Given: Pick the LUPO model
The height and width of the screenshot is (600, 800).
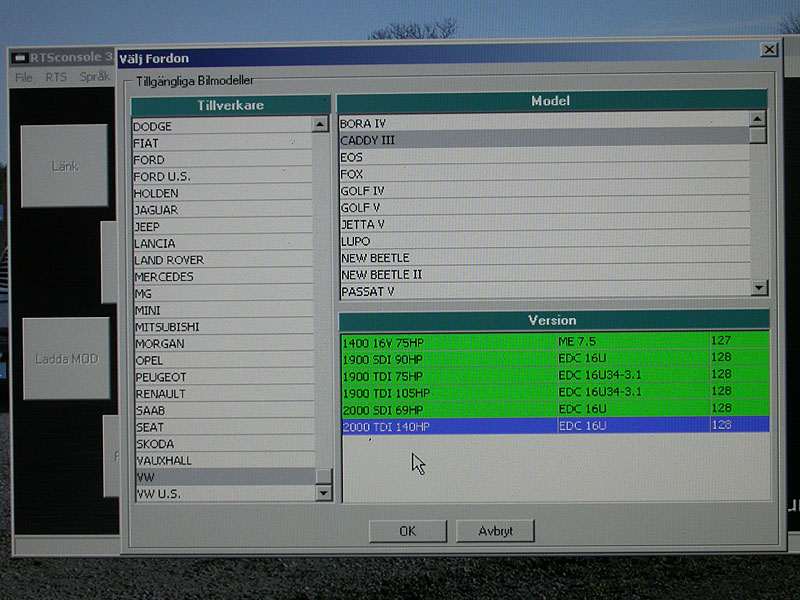Looking at the screenshot, I should [x=545, y=241].
